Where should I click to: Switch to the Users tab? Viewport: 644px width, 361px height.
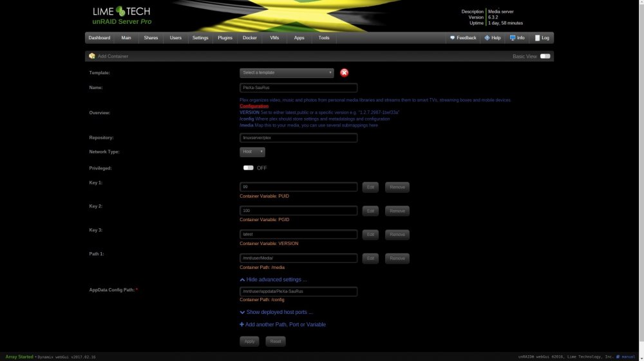click(175, 38)
